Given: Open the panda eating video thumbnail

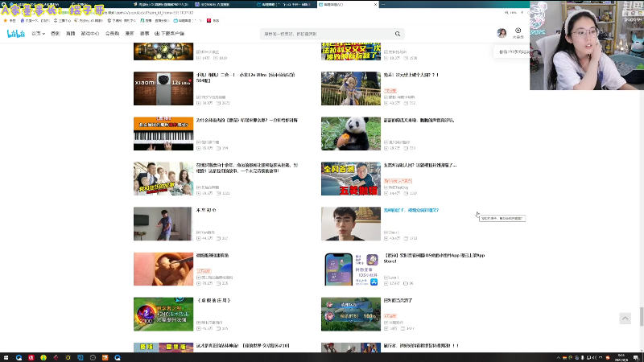Looking at the screenshot, I should (x=351, y=134).
